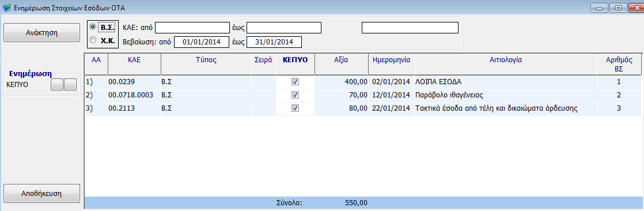644x211 pixels.
Task: Click the Σύνολο total value 550,00
Action: 356,202
